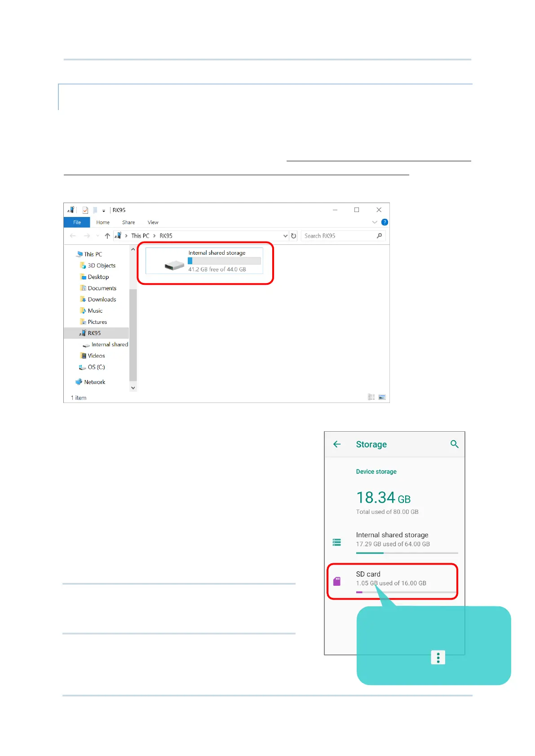The height and width of the screenshot is (756, 535).
Task: Click the RK95 device icon in title bar
Action: tap(71, 210)
